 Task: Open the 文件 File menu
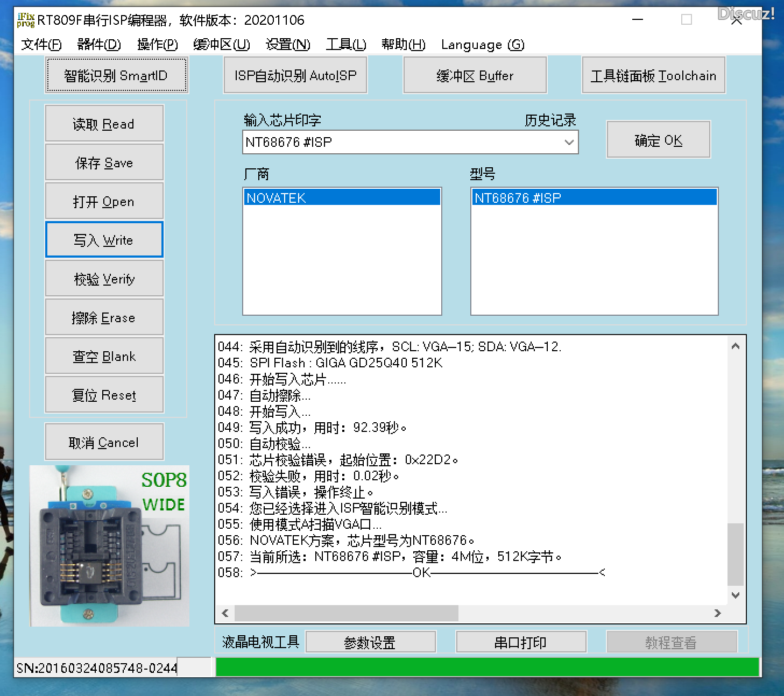pyautogui.click(x=40, y=45)
